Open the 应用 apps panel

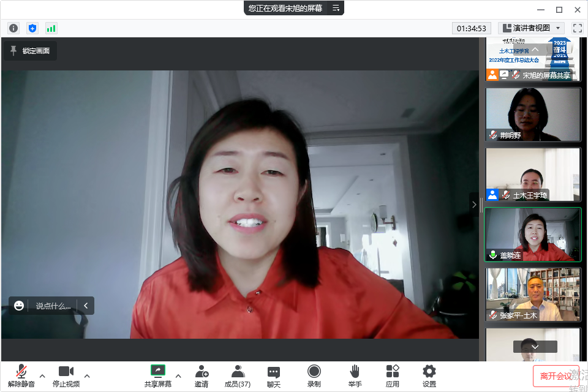click(x=393, y=375)
